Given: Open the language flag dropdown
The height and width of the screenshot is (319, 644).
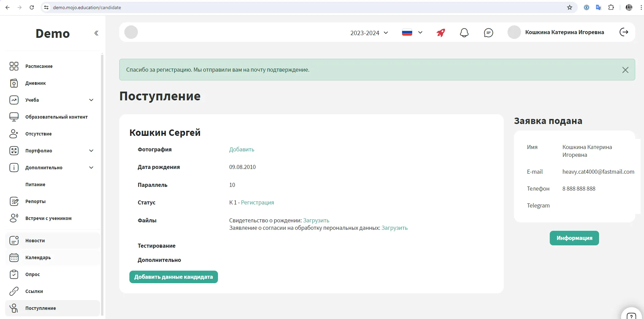Looking at the screenshot, I should coord(412,33).
